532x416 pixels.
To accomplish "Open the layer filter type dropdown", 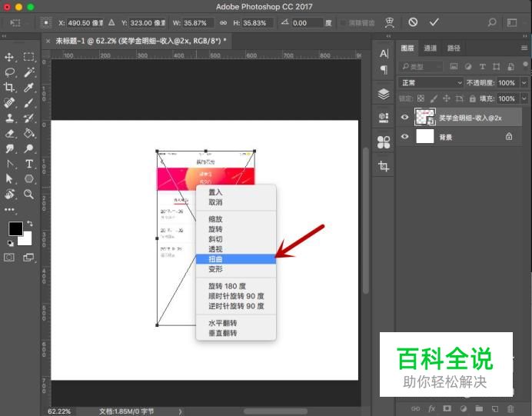I will click(x=421, y=66).
